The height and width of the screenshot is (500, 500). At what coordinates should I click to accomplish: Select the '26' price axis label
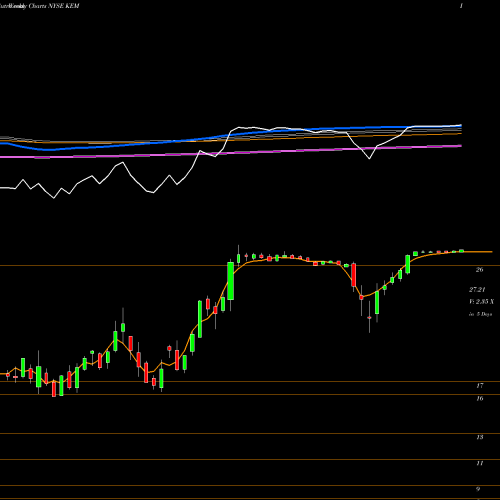tap(479, 270)
